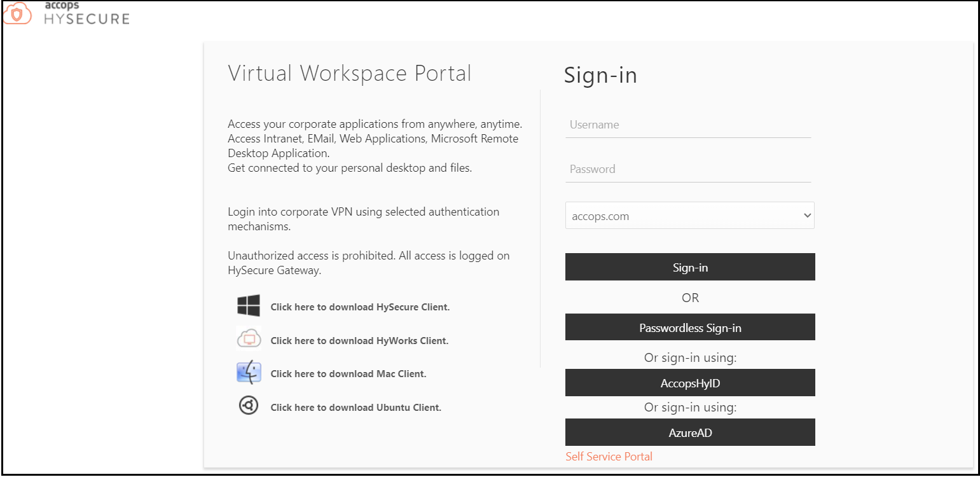Image resolution: width=980 pixels, height=477 pixels.
Task: Expand the accops.com domain dropdown
Action: tap(690, 216)
